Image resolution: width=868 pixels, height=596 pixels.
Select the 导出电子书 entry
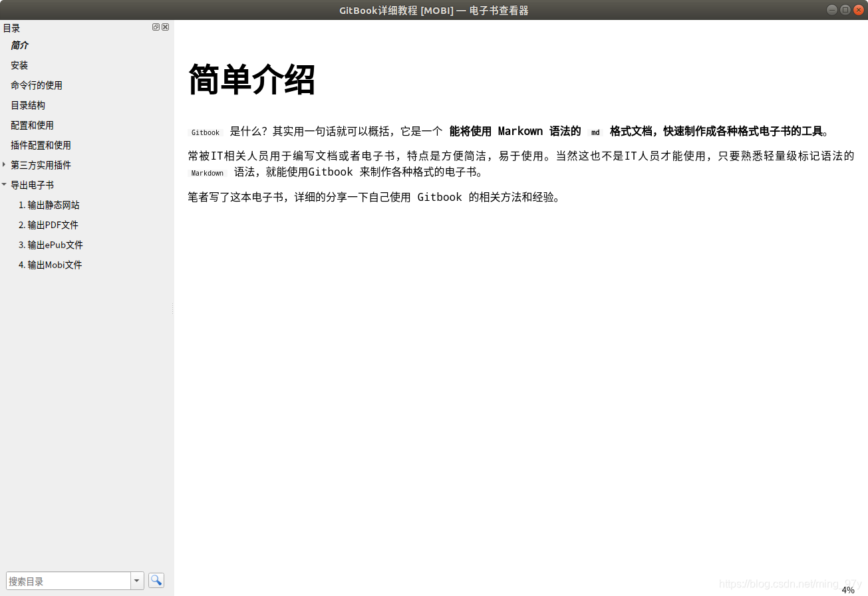point(32,185)
